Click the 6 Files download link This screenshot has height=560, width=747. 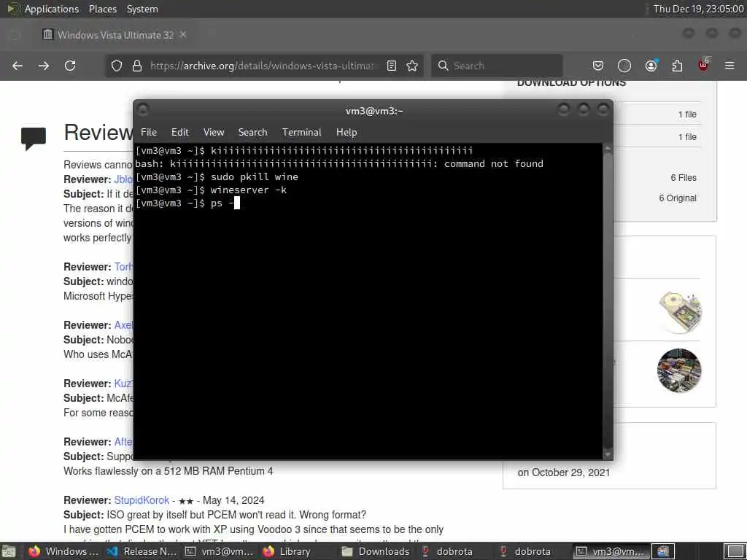coord(684,178)
